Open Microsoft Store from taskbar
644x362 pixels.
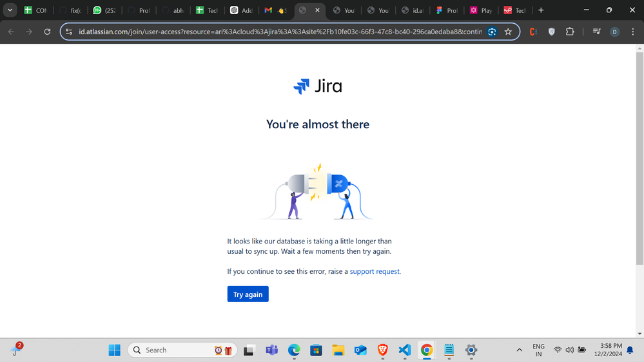(316, 350)
